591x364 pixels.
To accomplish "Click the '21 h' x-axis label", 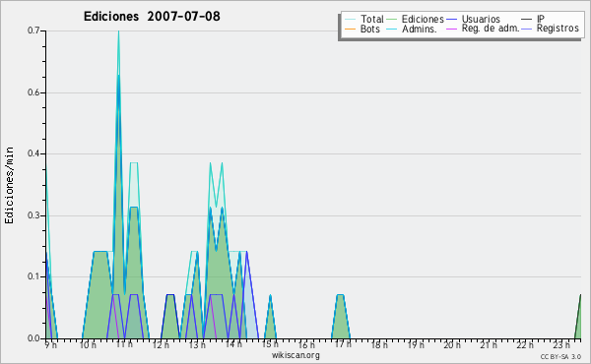I will (489, 344).
